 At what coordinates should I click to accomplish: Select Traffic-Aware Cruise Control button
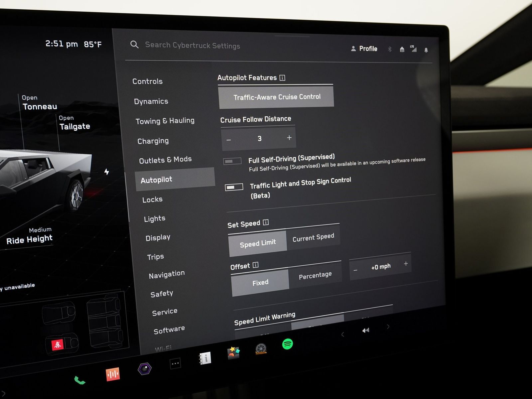click(x=276, y=97)
